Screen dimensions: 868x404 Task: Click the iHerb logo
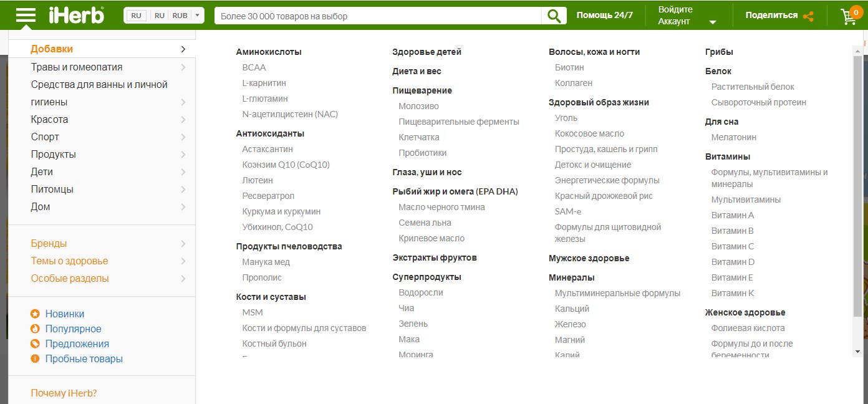coord(77,15)
